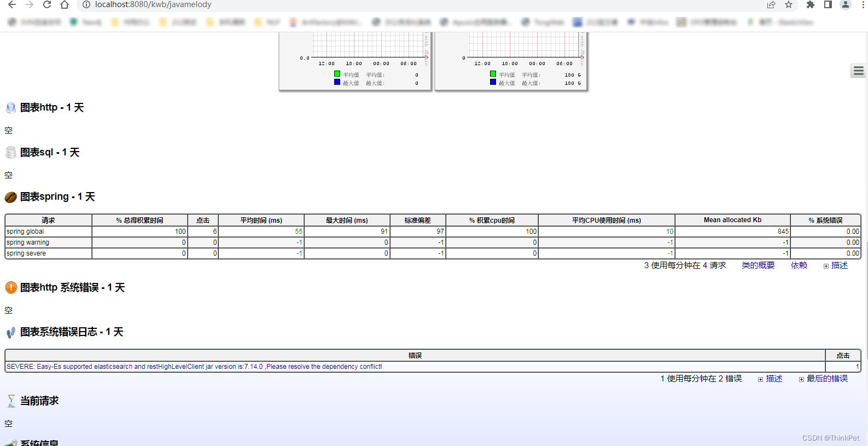Viewport: 868px width, 446px height.
Task: Click the 图表系统错误日志 - 1 天 heading
Action: pos(72,332)
